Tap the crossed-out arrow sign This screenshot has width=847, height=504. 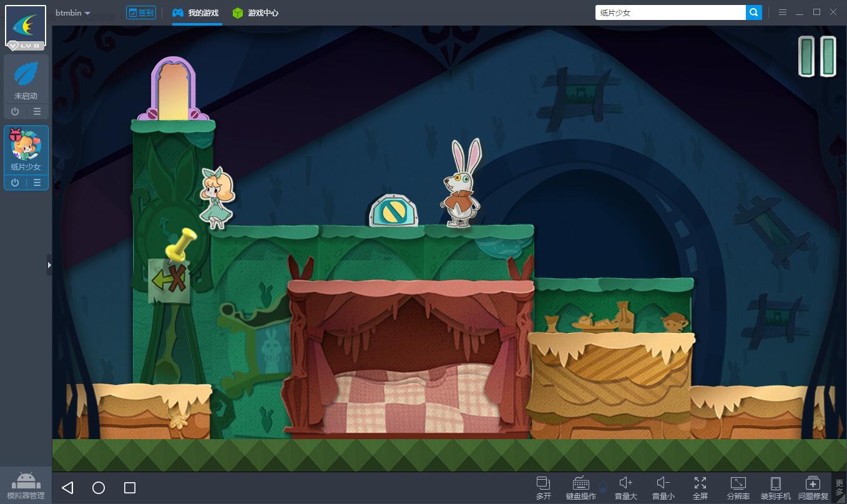point(169,280)
